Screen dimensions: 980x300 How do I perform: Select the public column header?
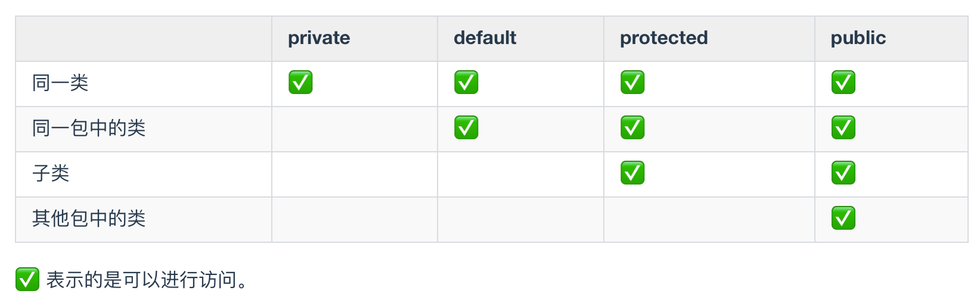coord(858,38)
